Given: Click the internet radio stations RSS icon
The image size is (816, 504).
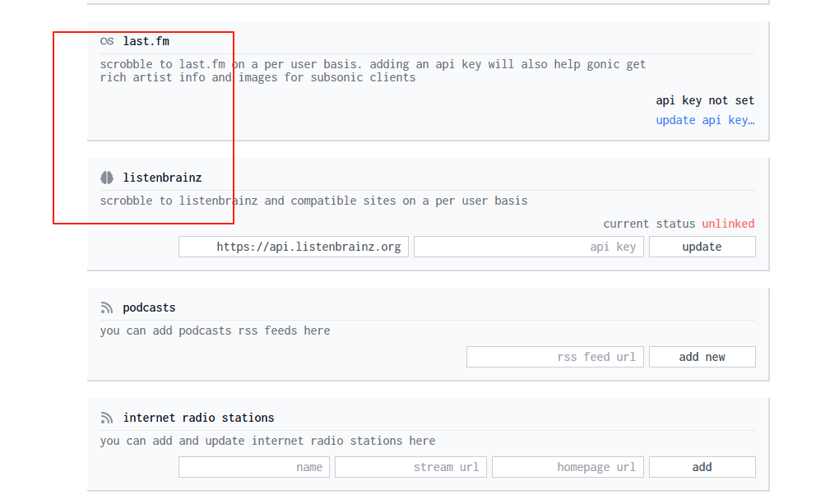Looking at the screenshot, I should click(x=107, y=418).
